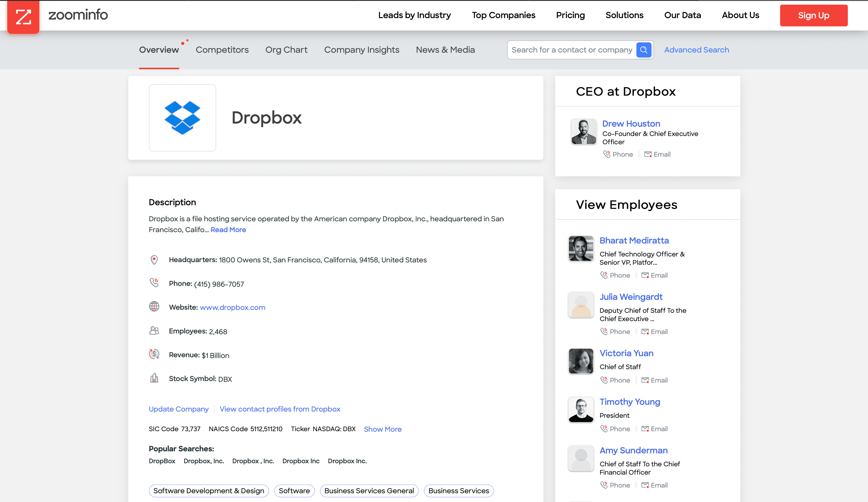This screenshot has height=502, width=868.
Task: Open Drew Houston's name link
Action: click(631, 123)
